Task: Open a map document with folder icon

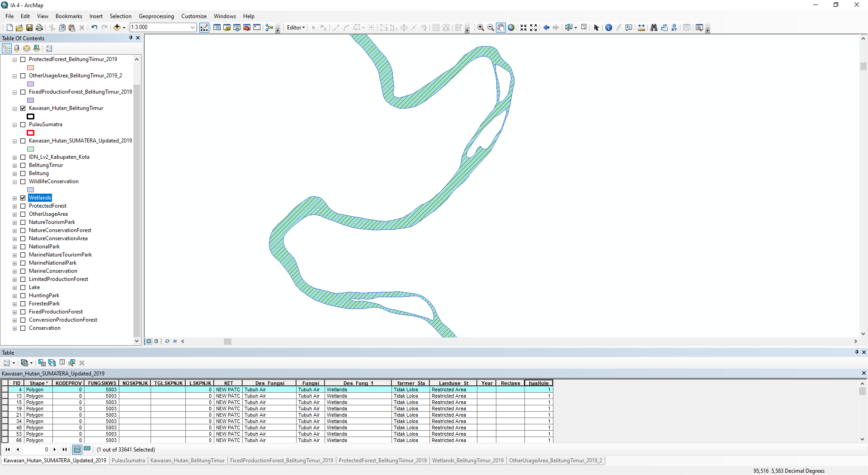Action: (x=19, y=28)
